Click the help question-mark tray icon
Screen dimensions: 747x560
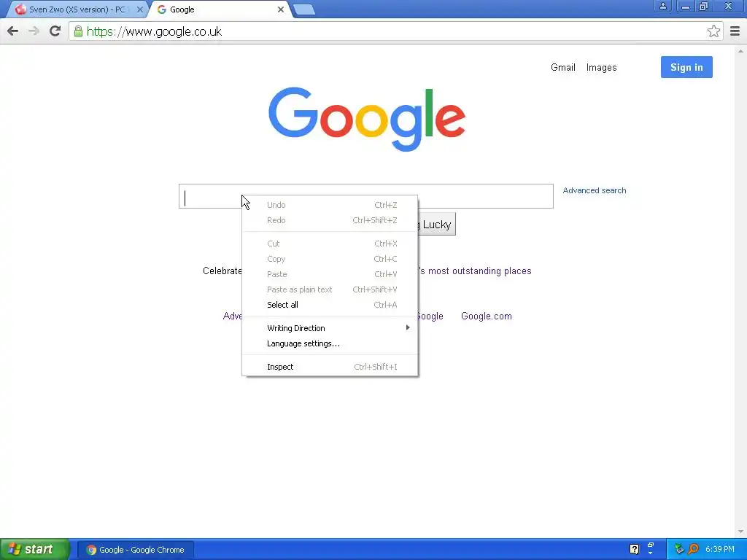pyautogui.click(x=634, y=549)
